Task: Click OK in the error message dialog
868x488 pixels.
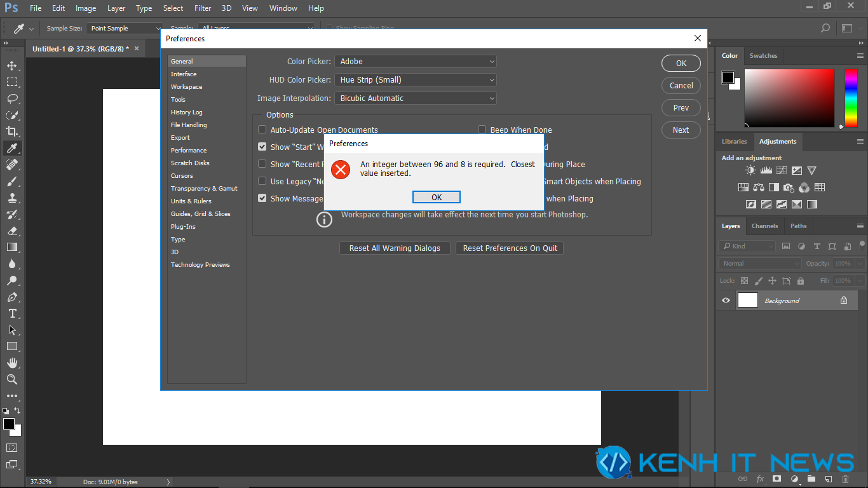Action: point(437,198)
